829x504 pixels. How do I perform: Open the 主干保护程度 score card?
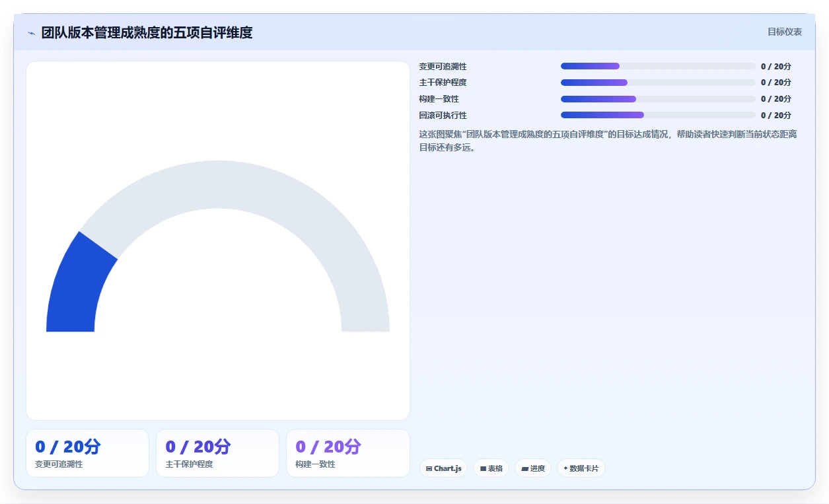pyautogui.click(x=217, y=453)
